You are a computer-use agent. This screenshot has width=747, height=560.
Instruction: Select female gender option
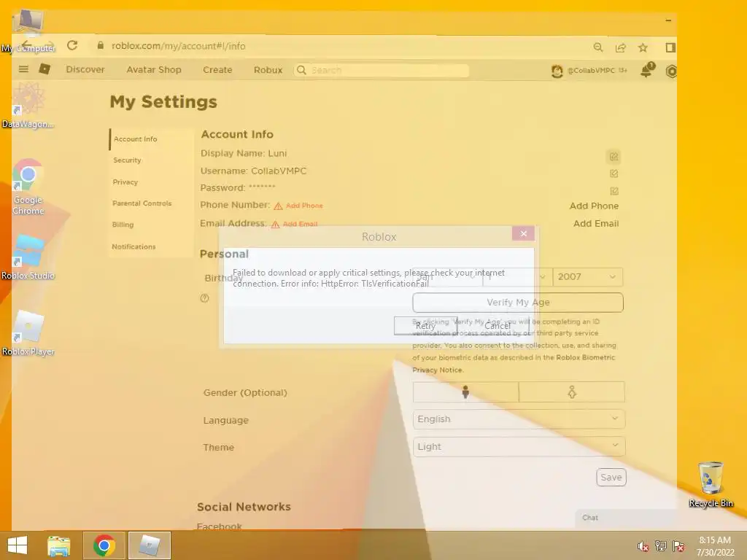572,392
